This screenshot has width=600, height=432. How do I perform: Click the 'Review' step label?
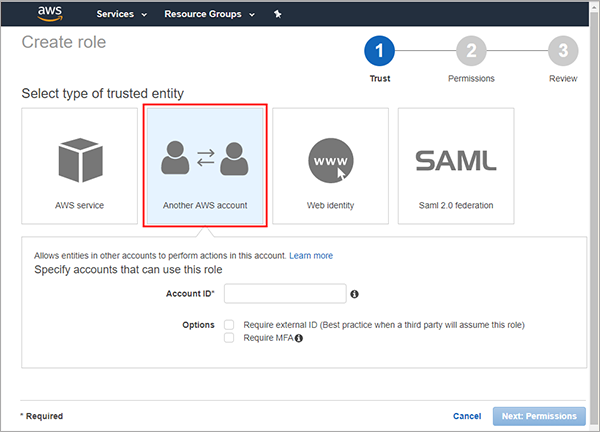point(563,78)
